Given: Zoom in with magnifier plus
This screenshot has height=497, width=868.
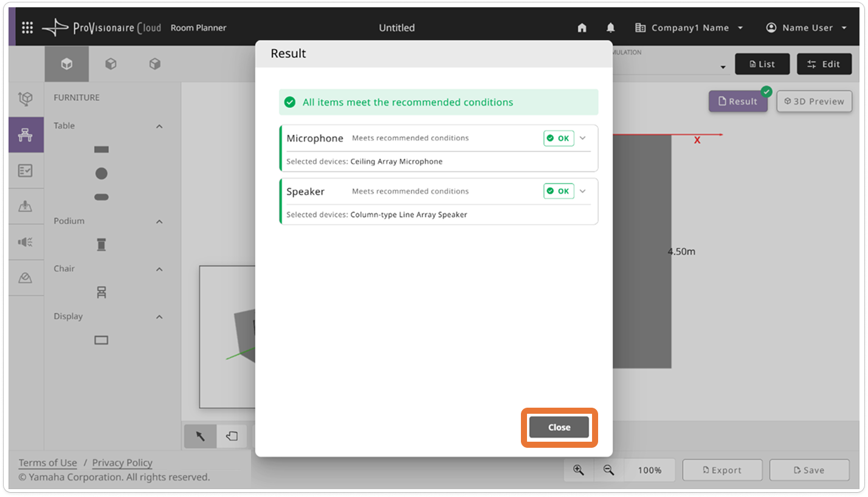Looking at the screenshot, I should pyautogui.click(x=579, y=470).
